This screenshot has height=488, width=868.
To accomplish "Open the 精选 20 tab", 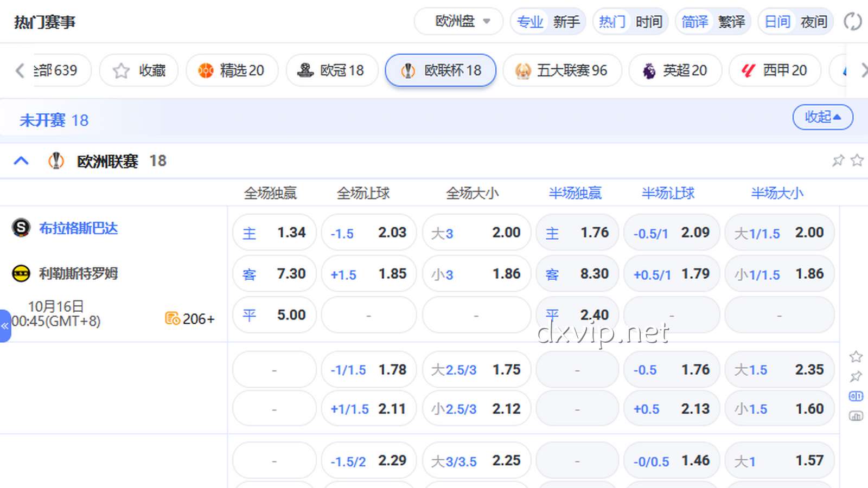I will [x=232, y=70].
